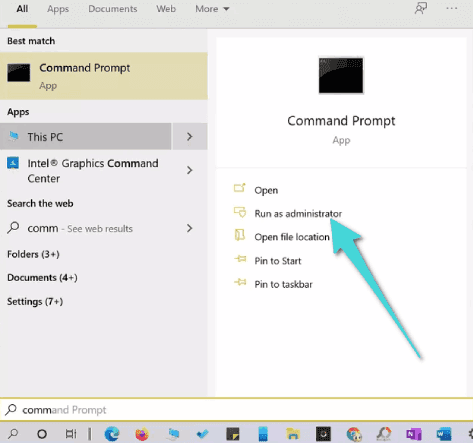Open Sticky Notes from the taskbar
The height and width of the screenshot is (443, 473).
click(233, 434)
